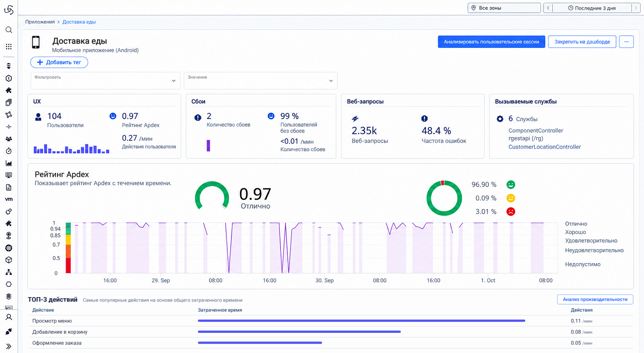The height and width of the screenshot is (353, 644).
Task: Open the search from the sidebar magnifier
Action: (8, 30)
